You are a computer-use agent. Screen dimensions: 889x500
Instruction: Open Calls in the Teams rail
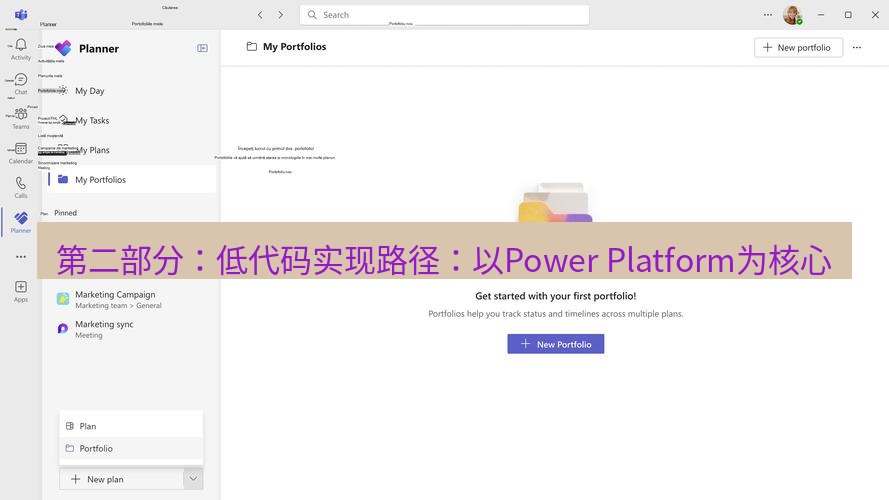tap(21, 188)
